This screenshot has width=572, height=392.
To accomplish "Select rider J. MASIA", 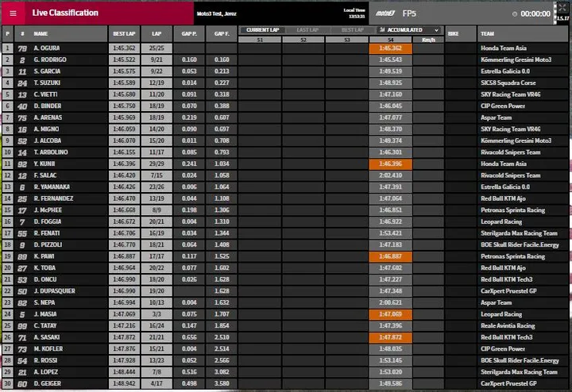I will click(45, 314).
